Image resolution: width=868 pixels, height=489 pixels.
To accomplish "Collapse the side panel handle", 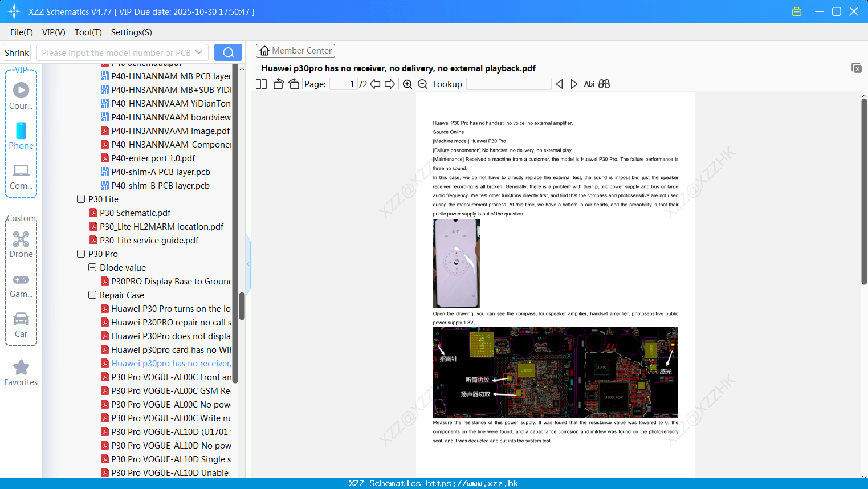I will click(x=248, y=263).
